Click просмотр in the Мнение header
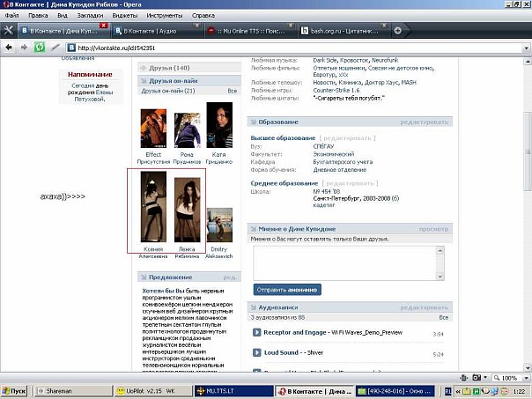Screen dimensions: 532x399 433,229
